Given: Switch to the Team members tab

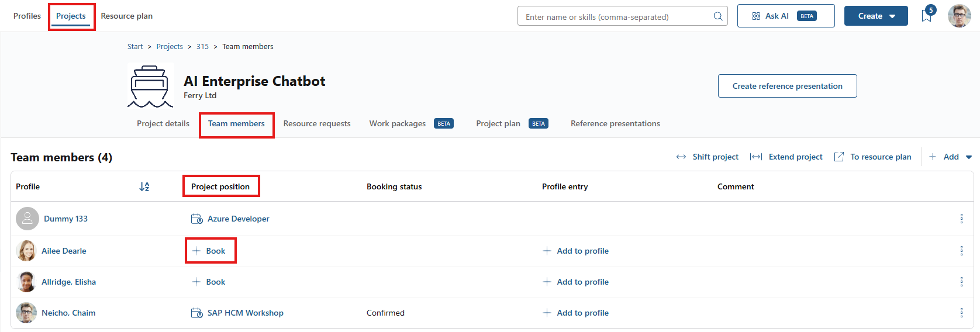Looking at the screenshot, I should pos(236,123).
